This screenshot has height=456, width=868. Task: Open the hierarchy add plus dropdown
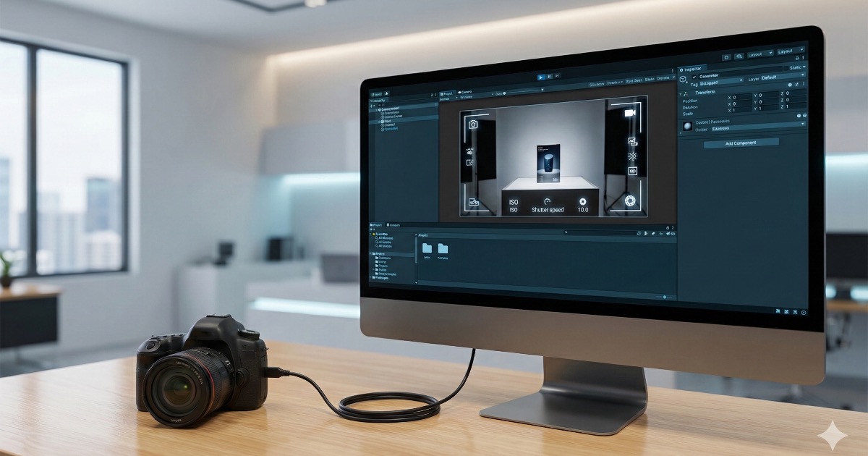[373, 106]
